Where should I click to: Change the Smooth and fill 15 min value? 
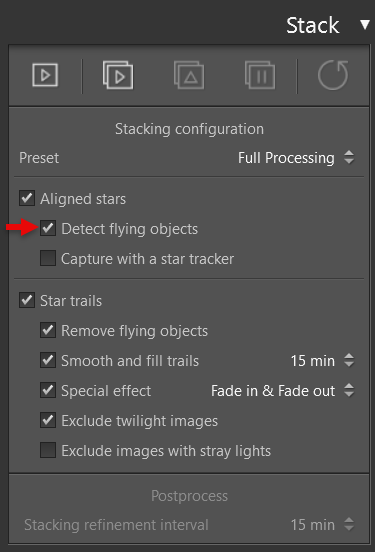pos(322,360)
